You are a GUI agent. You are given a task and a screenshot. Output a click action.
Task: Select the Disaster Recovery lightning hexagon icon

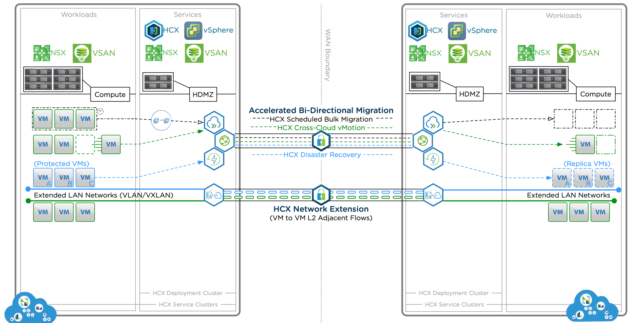coord(214,159)
